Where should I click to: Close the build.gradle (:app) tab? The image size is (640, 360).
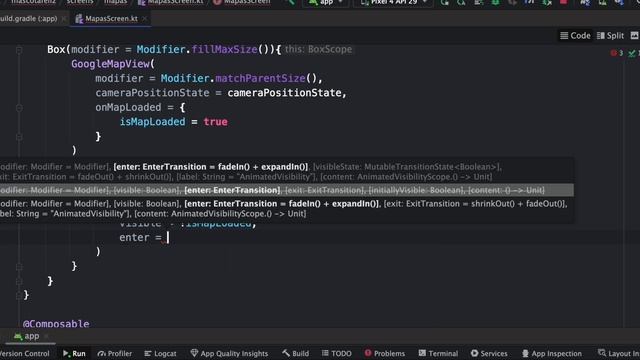point(64,19)
